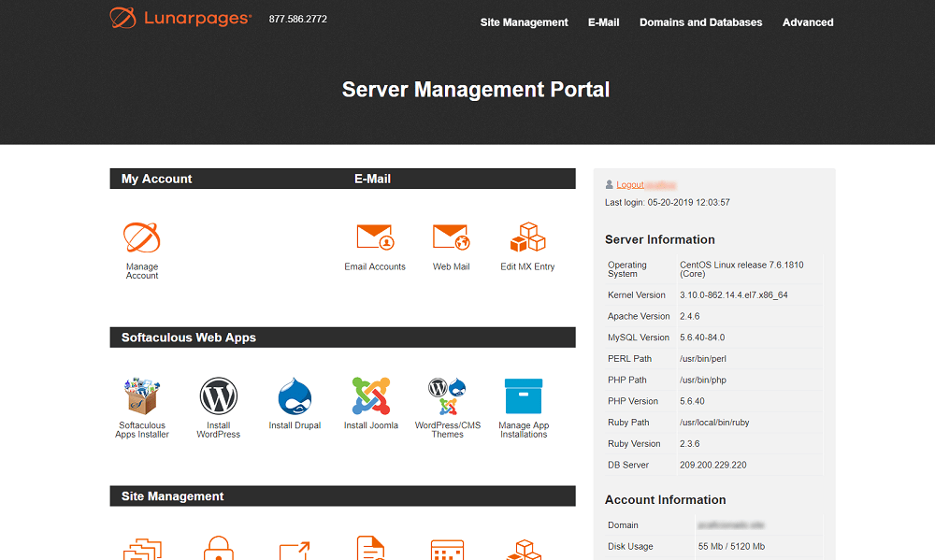This screenshot has width=935, height=560.
Task: Select PHP Version value 5.6.40
Action: (x=692, y=401)
